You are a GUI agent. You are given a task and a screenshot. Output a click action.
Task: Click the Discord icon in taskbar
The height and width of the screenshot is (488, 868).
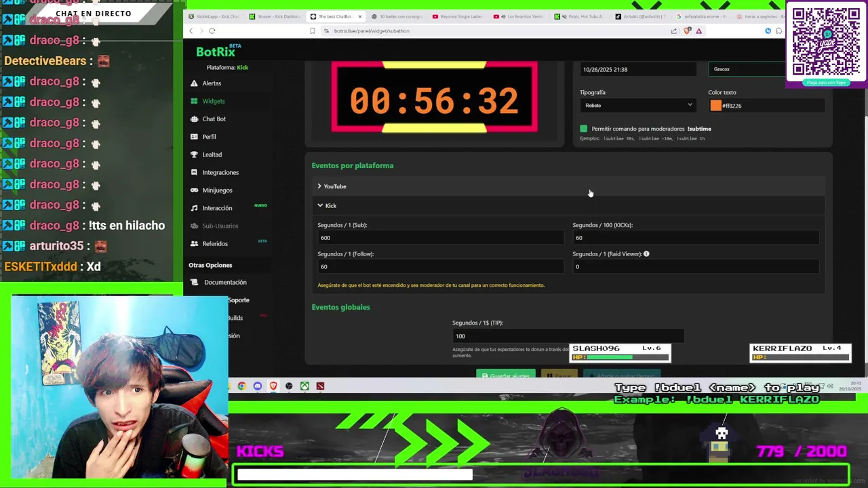coord(258,386)
